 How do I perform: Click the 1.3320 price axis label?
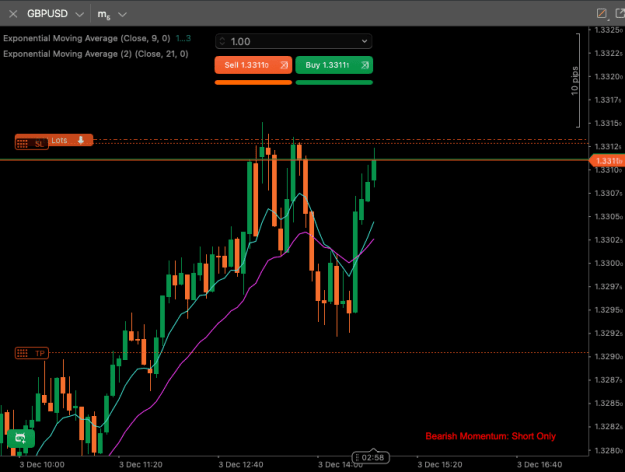tap(608, 77)
